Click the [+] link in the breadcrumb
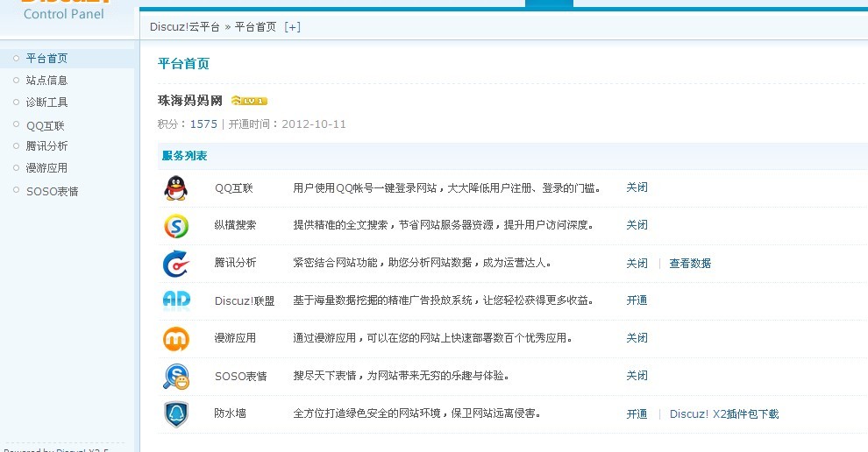 pos(292,27)
